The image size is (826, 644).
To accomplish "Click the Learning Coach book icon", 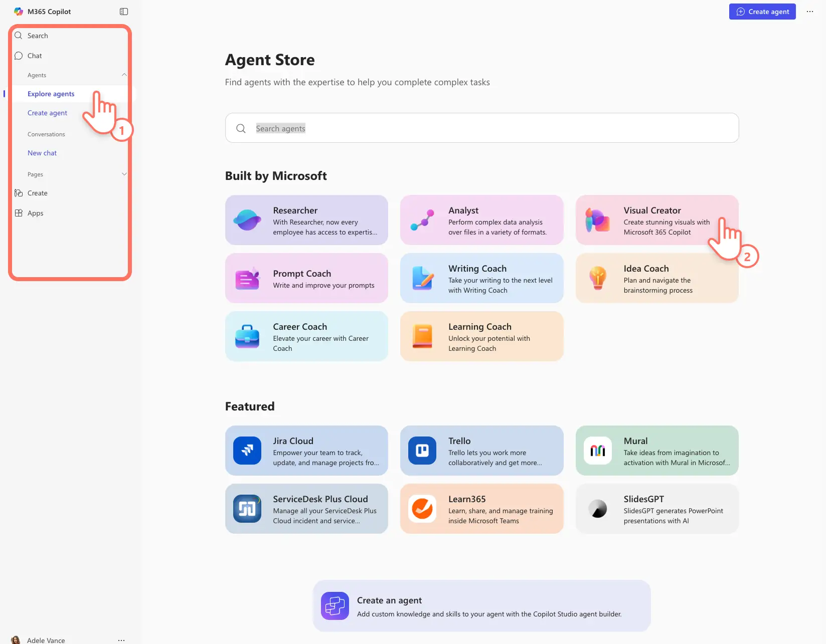I will 422,336.
